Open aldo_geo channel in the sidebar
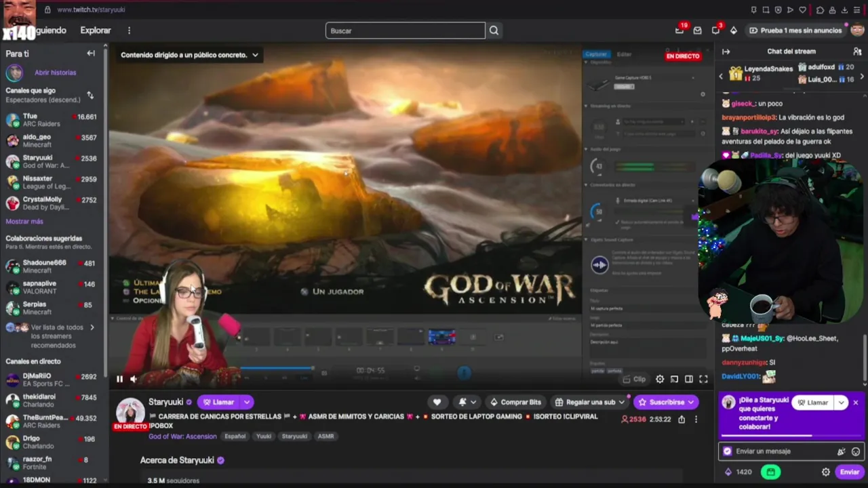This screenshot has width=868, height=488. click(52, 141)
